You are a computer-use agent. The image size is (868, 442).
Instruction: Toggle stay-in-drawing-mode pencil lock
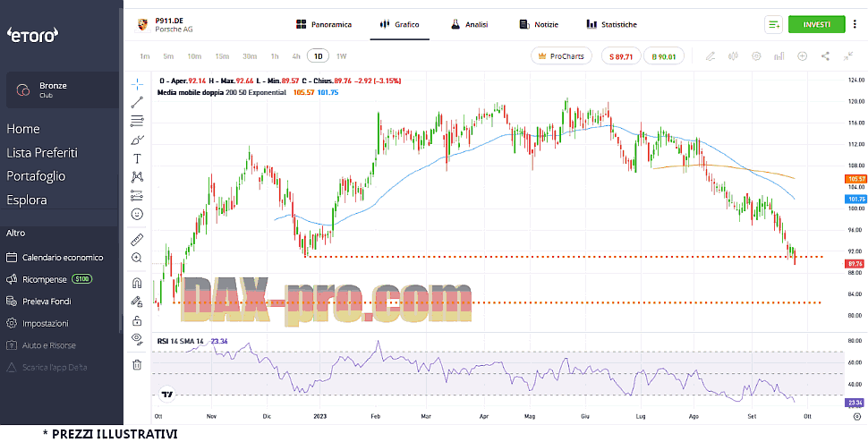pyautogui.click(x=137, y=302)
